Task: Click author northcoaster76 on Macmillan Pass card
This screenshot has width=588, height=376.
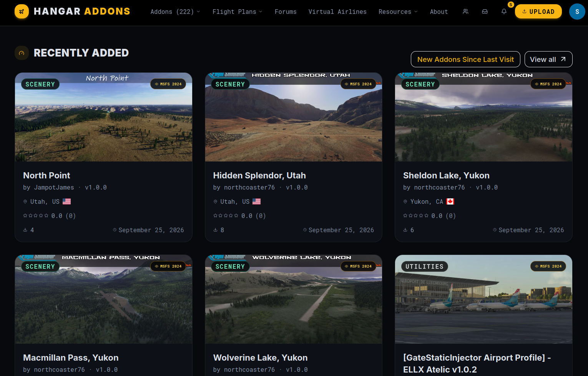Action: (59, 369)
